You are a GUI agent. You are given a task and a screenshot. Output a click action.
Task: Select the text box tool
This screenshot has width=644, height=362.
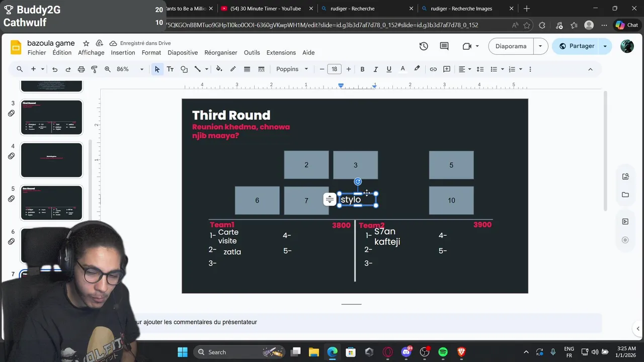pos(170,69)
